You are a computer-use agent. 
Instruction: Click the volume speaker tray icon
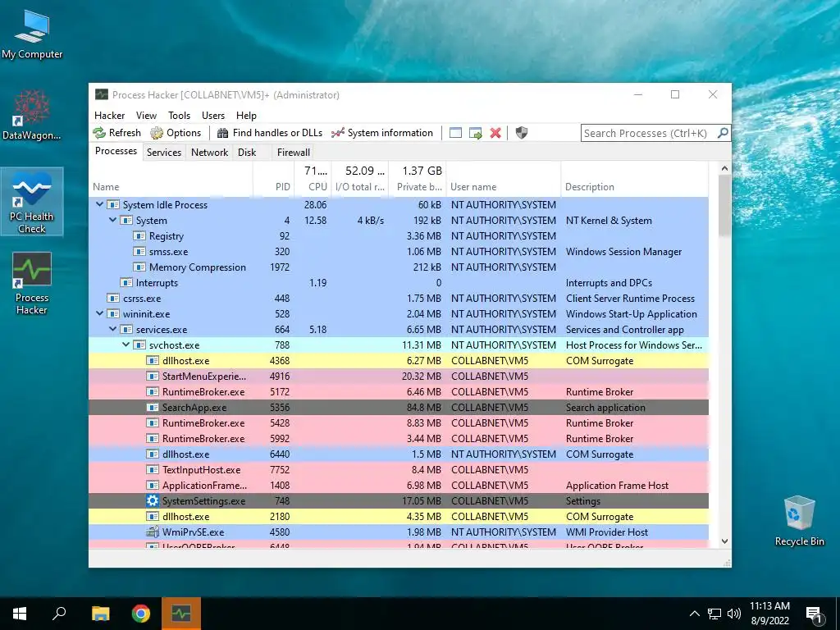coord(734,614)
